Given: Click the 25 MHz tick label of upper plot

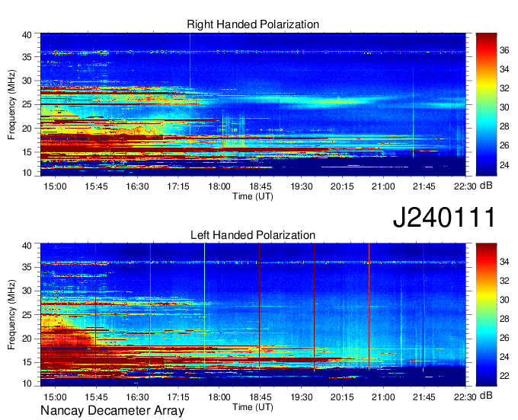Looking at the screenshot, I should pyautogui.click(x=27, y=104).
